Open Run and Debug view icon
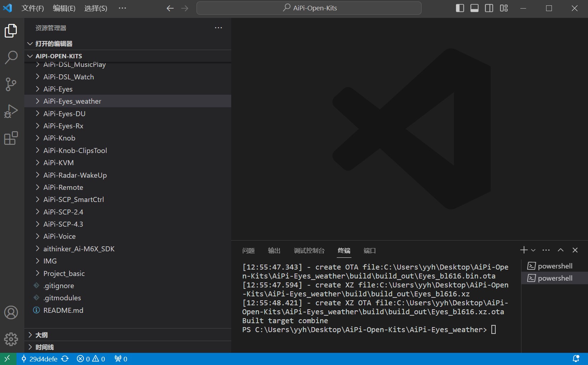 click(11, 111)
